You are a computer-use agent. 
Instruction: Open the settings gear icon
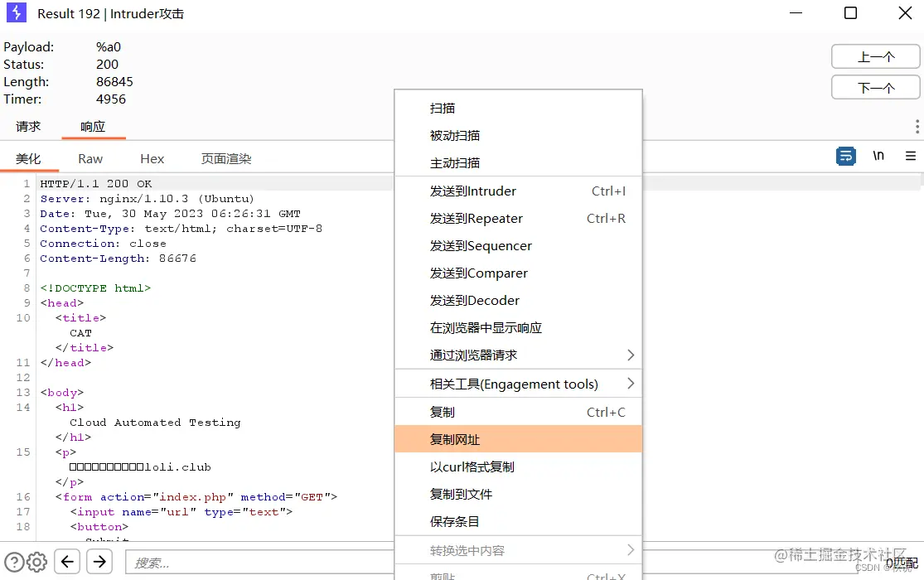(35, 561)
